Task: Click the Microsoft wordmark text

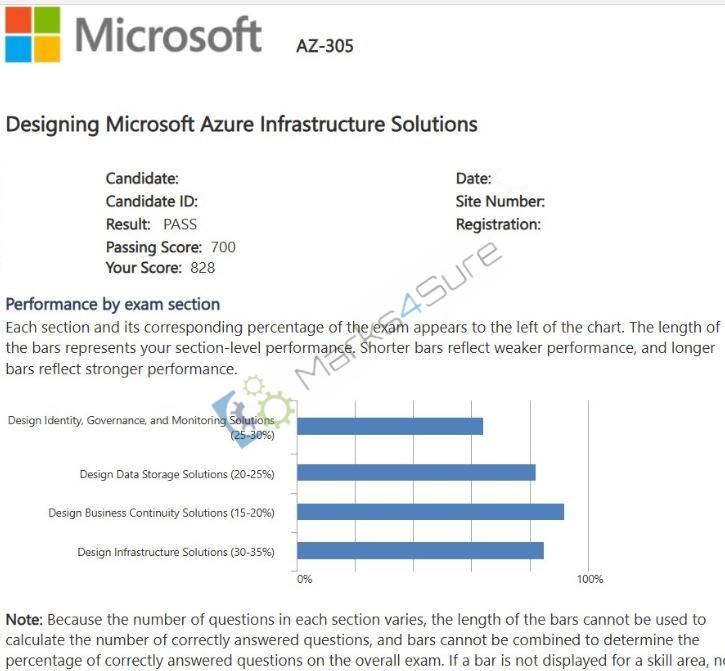Action: (x=168, y=34)
